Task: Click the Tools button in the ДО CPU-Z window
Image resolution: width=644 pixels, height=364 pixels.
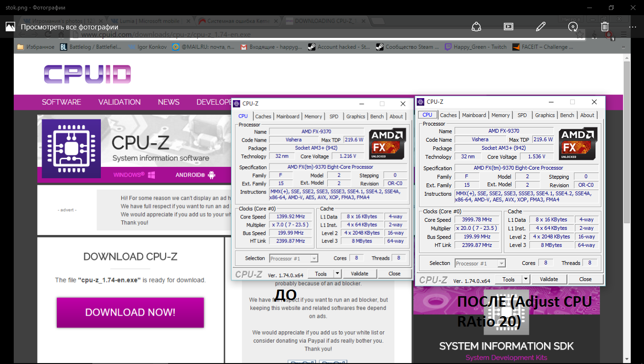Action: coord(321,273)
